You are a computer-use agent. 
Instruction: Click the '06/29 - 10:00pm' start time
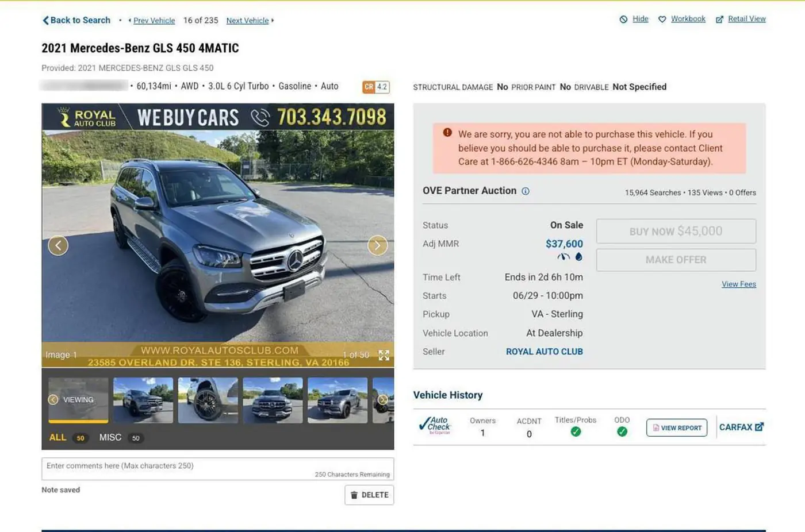[548, 296]
